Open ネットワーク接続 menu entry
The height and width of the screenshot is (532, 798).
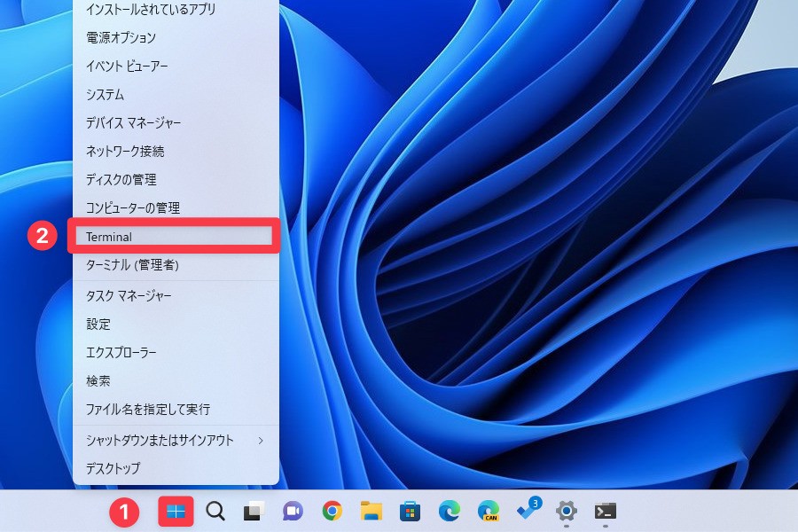(x=176, y=152)
